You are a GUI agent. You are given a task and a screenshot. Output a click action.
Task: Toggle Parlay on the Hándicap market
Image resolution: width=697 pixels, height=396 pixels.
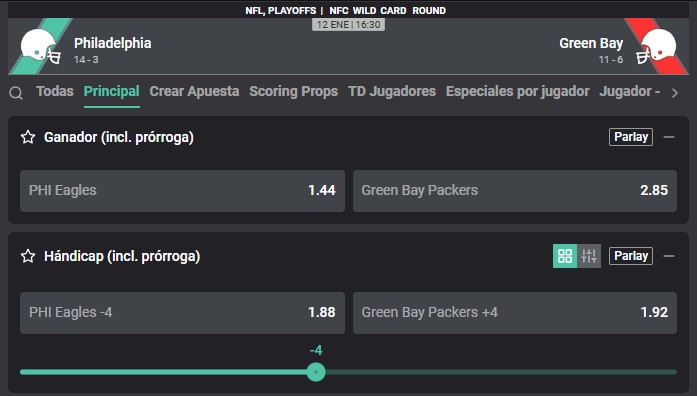coord(631,256)
